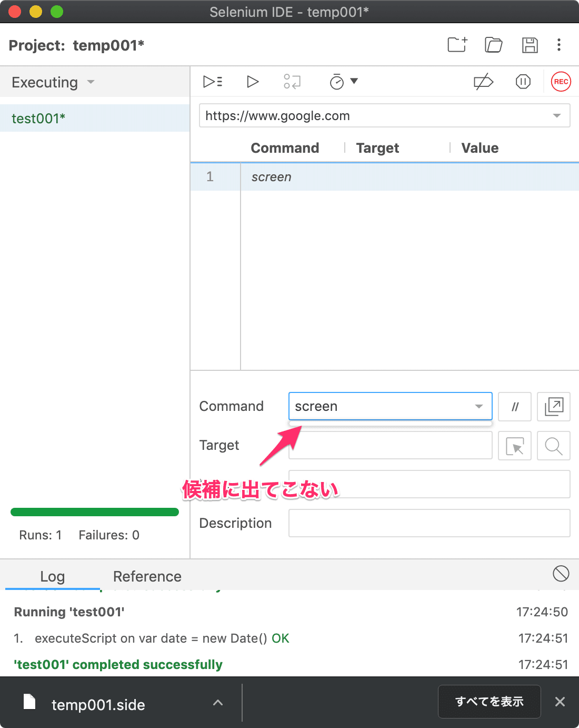Expand the base URL dropdown
The image size is (579, 728).
click(557, 115)
